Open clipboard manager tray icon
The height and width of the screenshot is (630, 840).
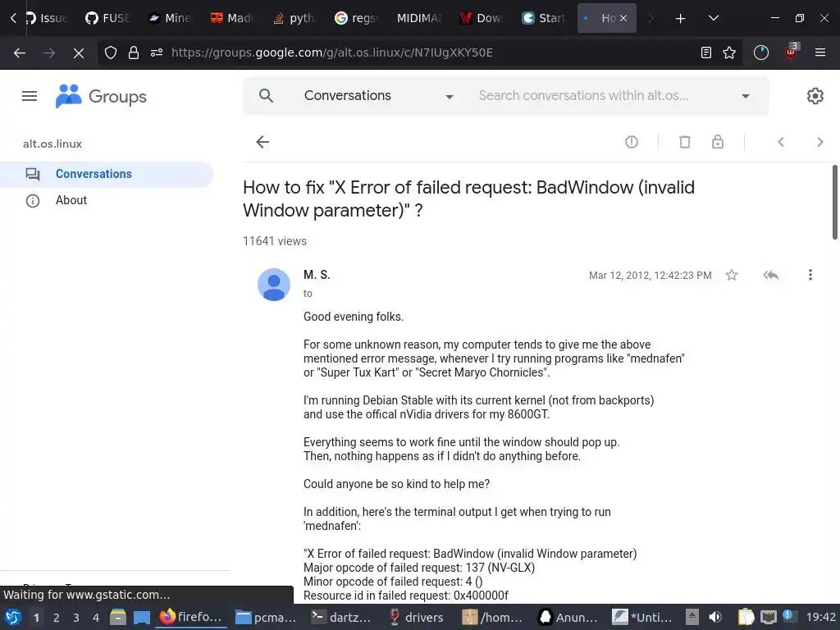tap(746, 617)
